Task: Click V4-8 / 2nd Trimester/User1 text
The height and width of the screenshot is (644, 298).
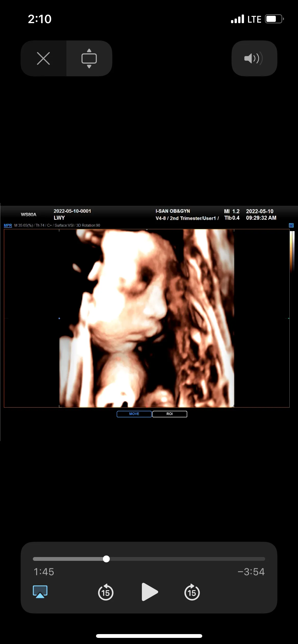Action: click(x=187, y=218)
